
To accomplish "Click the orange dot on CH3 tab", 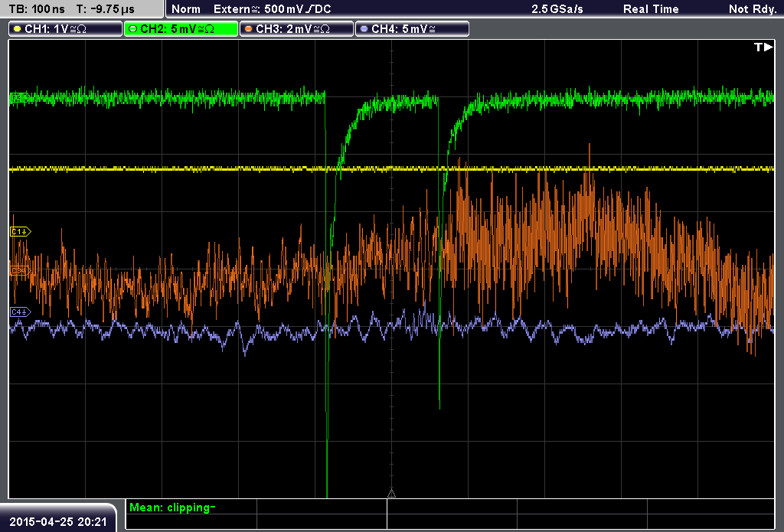I will coord(248,29).
